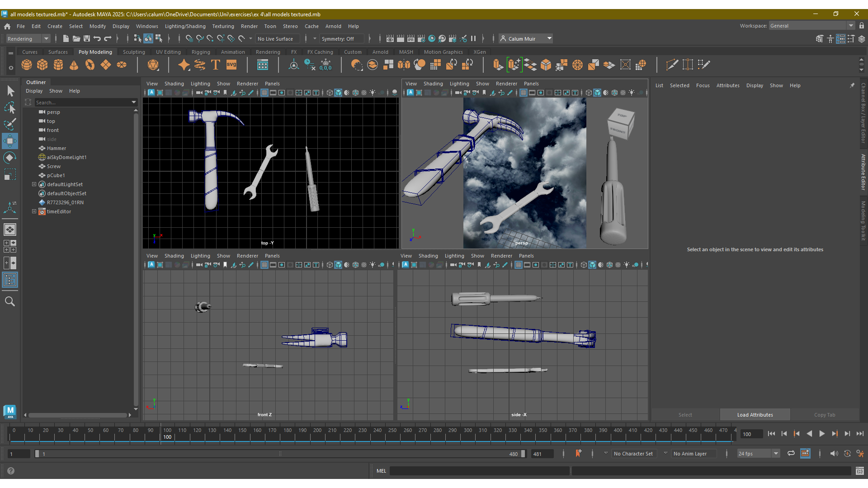Activate the Move tool in toolbox
The height and width of the screenshot is (488, 868).
pos(10,141)
